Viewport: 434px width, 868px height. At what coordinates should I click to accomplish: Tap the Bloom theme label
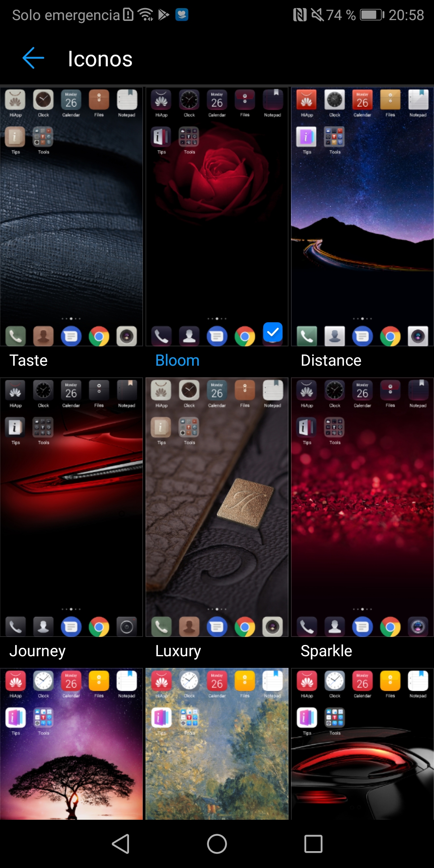click(x=177, y=360)
